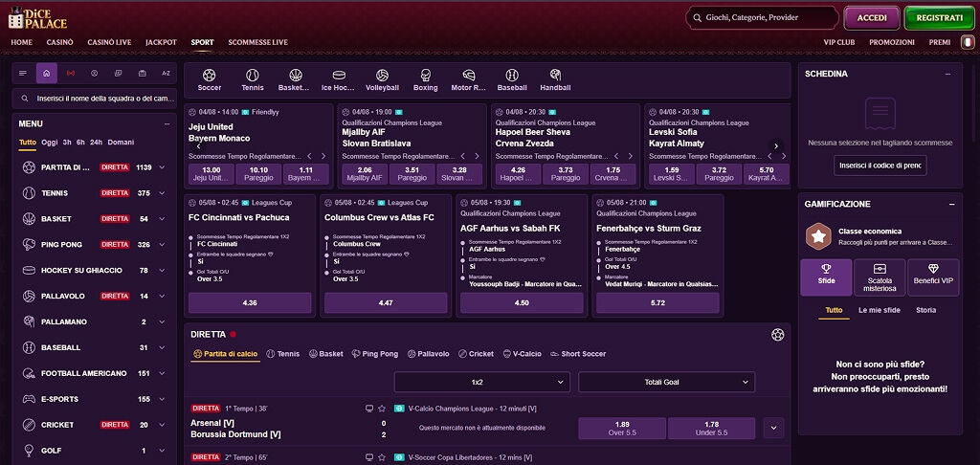
Task: Click the Dice Palace logo
Action: pyautogui.click(x=37, y=17)
